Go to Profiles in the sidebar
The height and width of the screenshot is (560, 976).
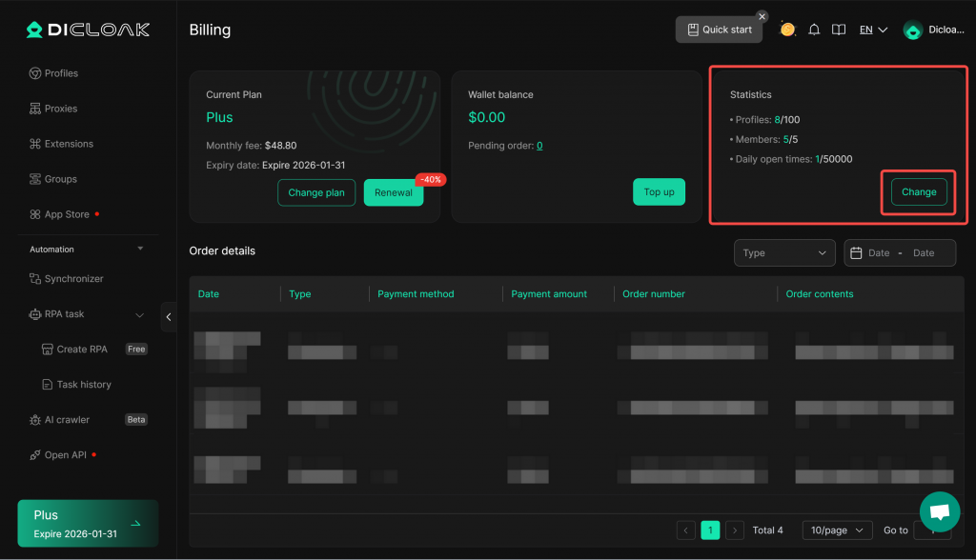pyautogui.click(x=61, y=73)
